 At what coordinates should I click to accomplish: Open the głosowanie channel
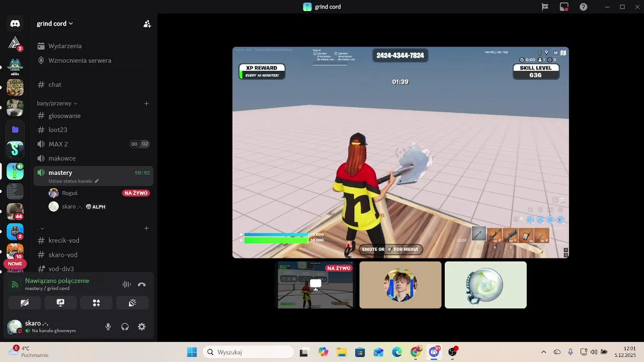pos(64,116)
